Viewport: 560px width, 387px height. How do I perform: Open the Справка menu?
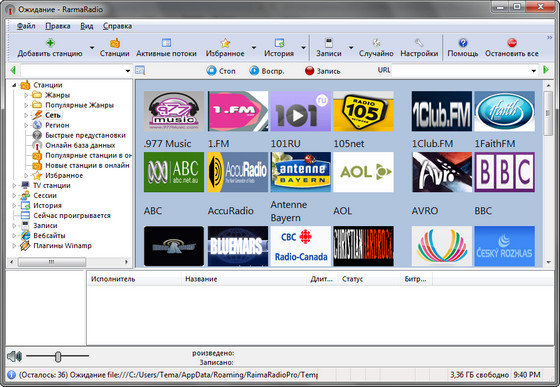tap(118, 26)
